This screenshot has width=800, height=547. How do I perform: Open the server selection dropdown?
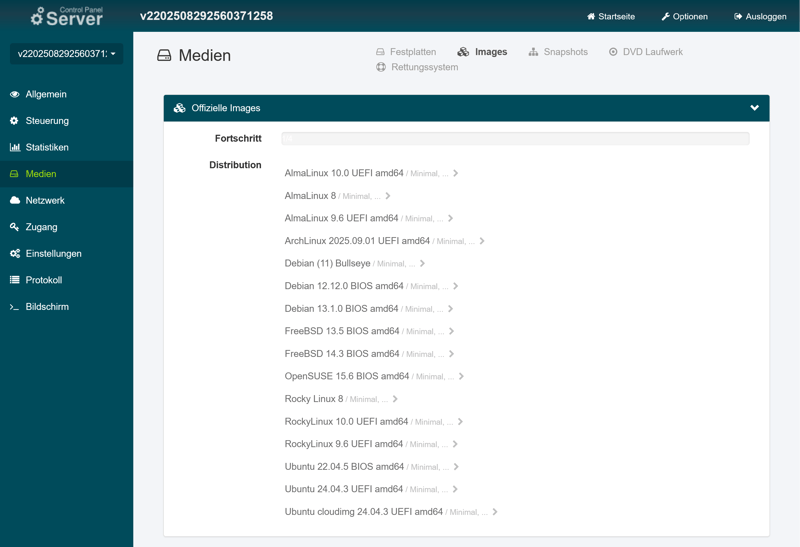(x=66, y=54)
